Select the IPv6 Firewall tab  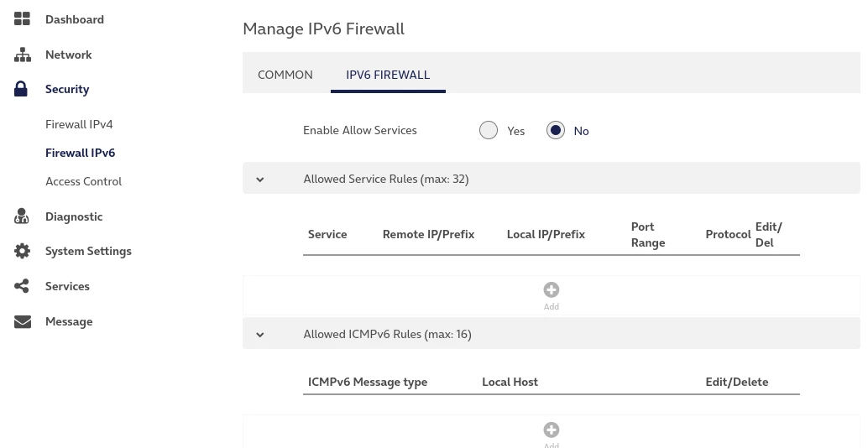pos(388,75)
